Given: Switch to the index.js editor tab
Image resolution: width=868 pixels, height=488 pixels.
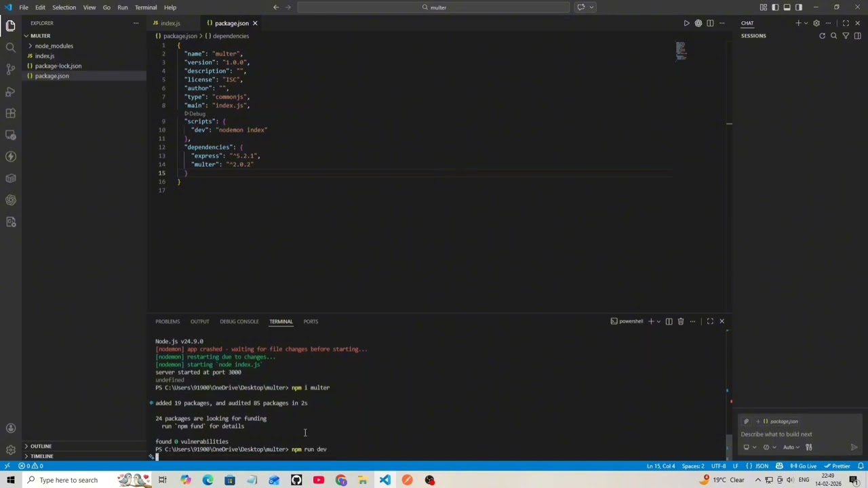Looking at the screenshot, I should click(x=170, y=23).
